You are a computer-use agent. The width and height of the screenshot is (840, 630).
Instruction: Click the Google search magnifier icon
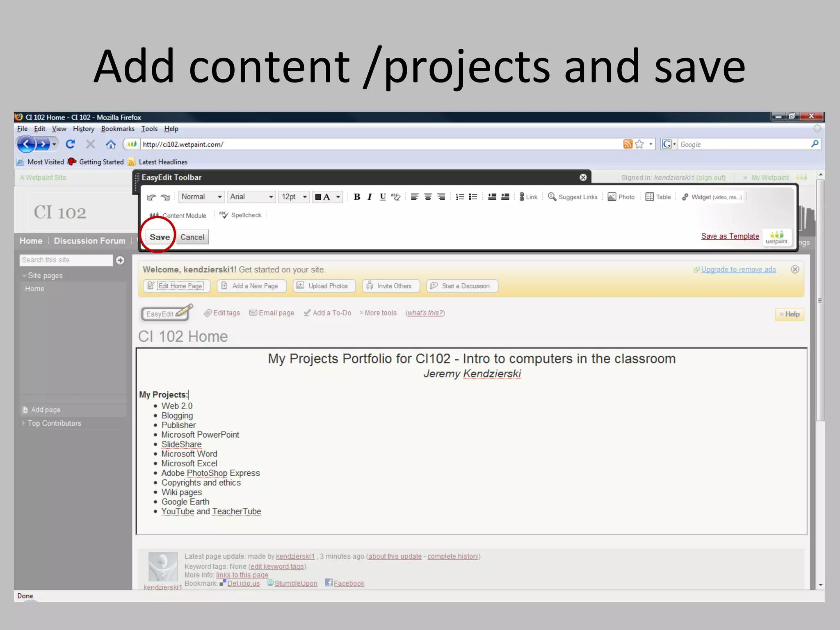click(815, 144)
